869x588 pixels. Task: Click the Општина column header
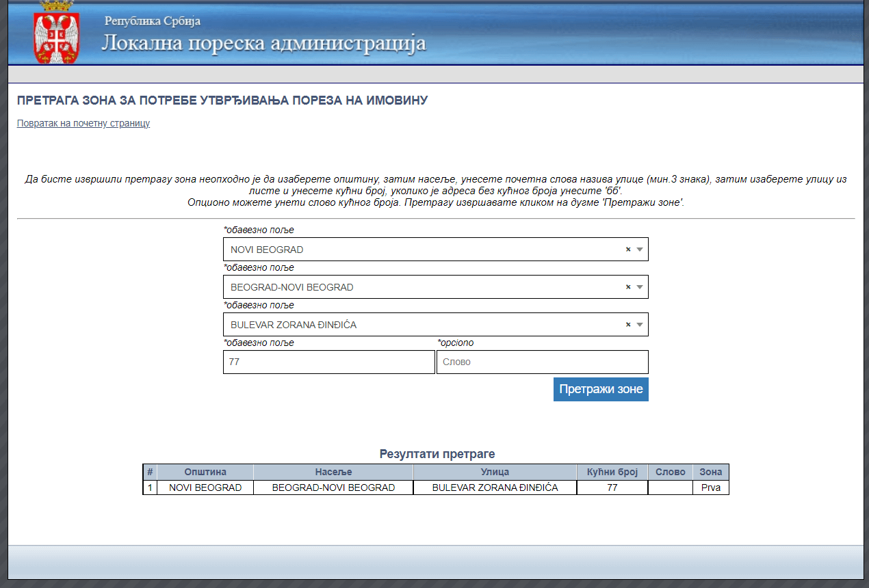[205, 472]
